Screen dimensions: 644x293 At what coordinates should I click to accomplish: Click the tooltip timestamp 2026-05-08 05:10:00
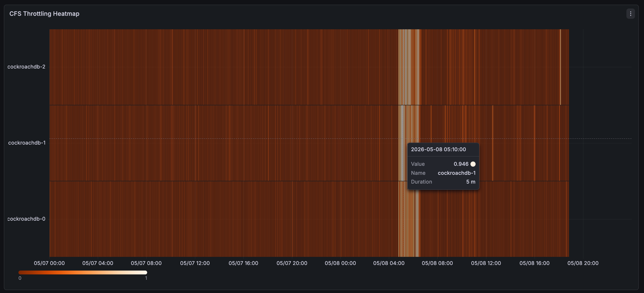439,150
